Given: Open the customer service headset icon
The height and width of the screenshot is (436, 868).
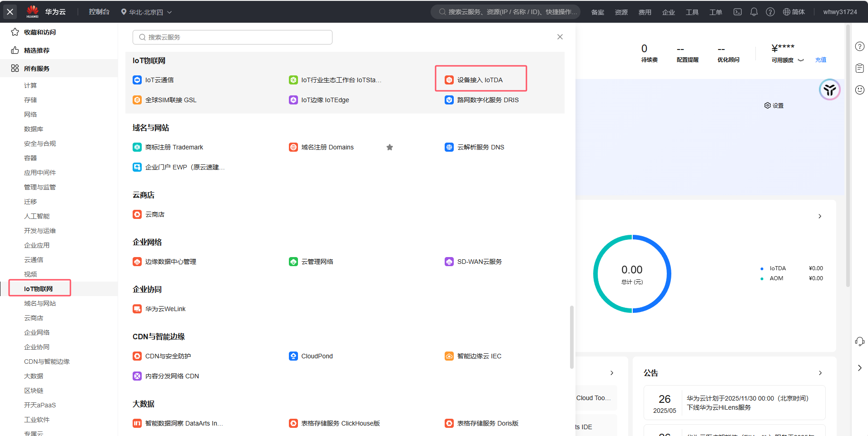Looking at the screenshot, I should point(860,342).
